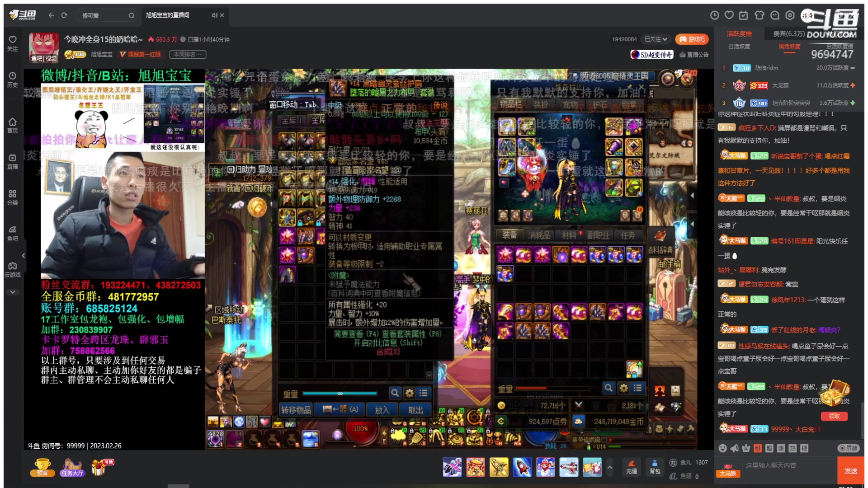Open 分类 (Categories) in left sidebar

coord(13,197)
